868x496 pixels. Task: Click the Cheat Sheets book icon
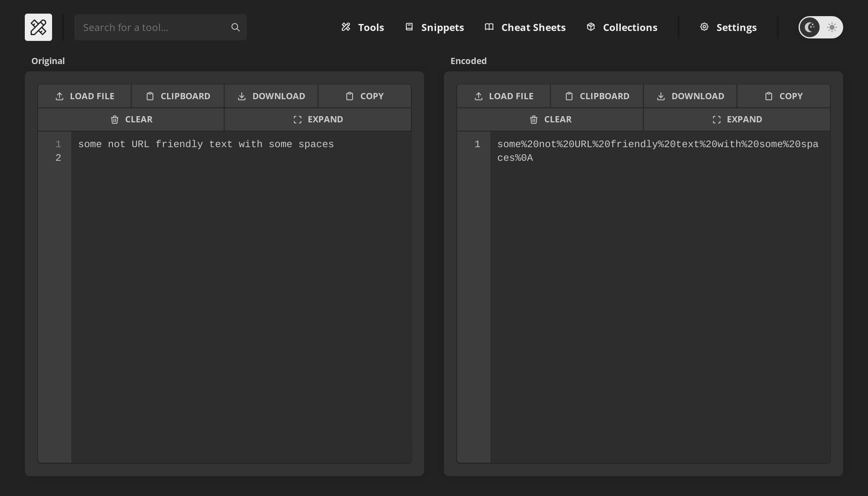(489, 27)
